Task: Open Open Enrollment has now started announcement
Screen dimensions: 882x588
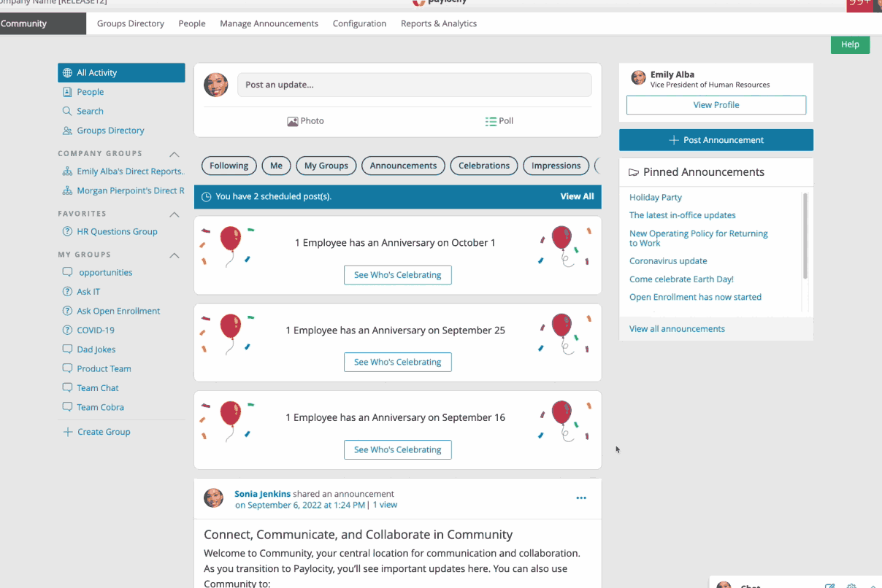Action: point(695,298)
